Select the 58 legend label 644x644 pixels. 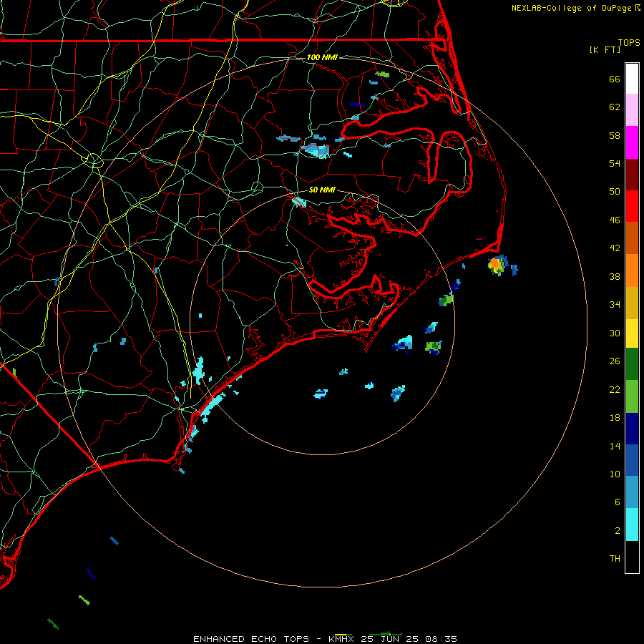615,135
